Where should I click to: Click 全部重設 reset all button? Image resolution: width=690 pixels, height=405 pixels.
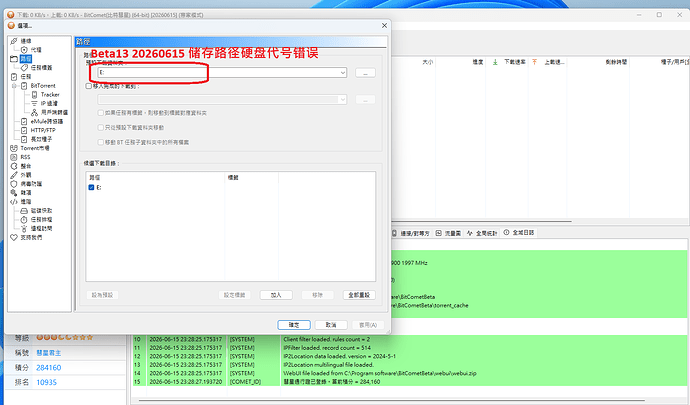[x=359, y=295]
